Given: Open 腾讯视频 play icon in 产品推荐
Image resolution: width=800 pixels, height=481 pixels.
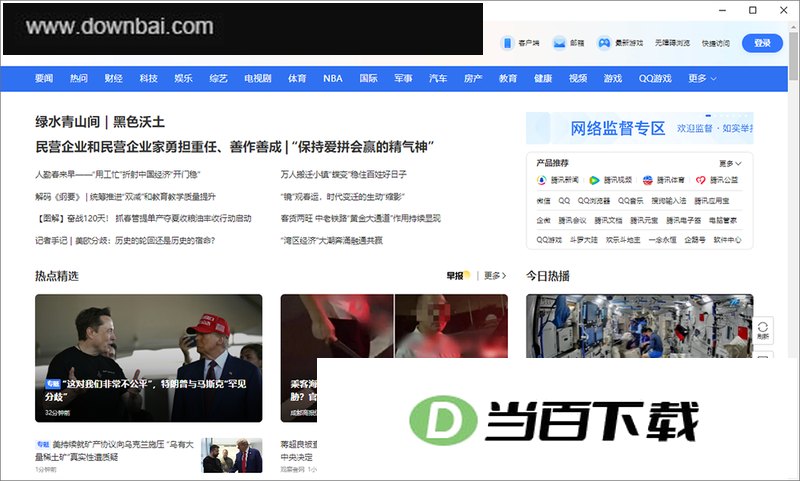Looking at the screenshot, I should click(594, 180).
